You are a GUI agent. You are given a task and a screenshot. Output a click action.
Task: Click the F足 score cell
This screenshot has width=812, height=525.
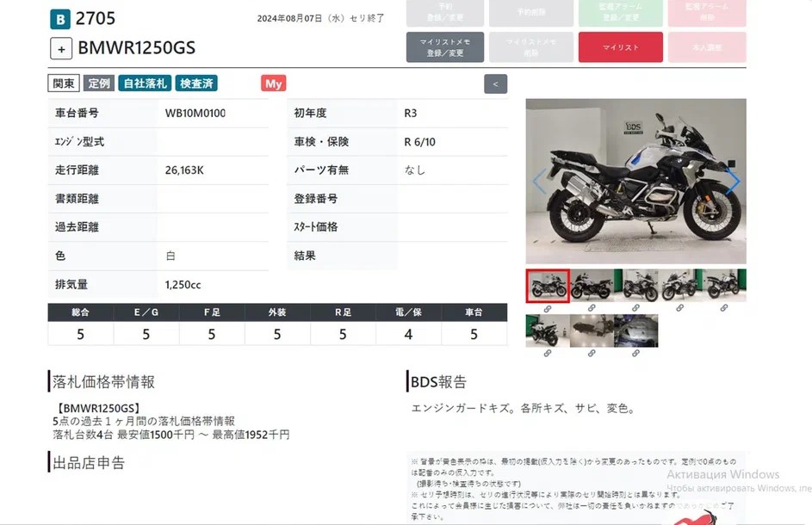click(x=212, y=335)
